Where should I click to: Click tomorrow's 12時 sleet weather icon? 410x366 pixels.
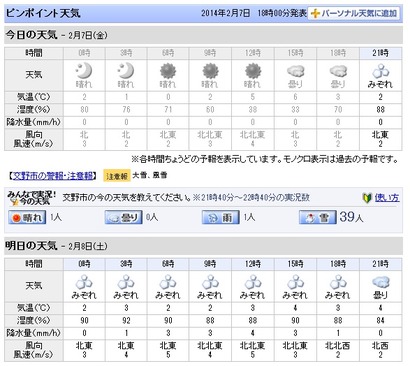coord(253,282)
